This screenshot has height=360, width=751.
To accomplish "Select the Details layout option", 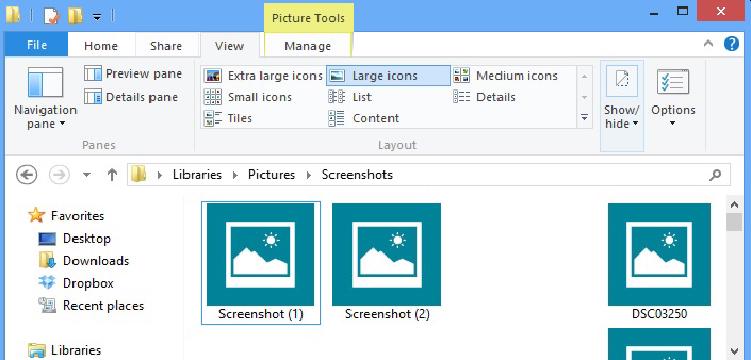I will 484,97.
